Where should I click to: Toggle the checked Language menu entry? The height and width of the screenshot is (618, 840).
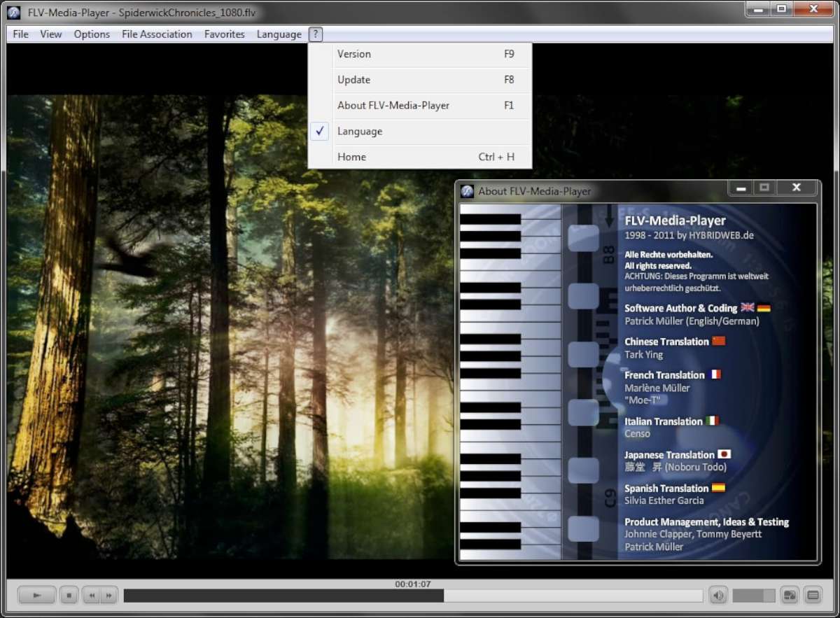pos(360,132)
